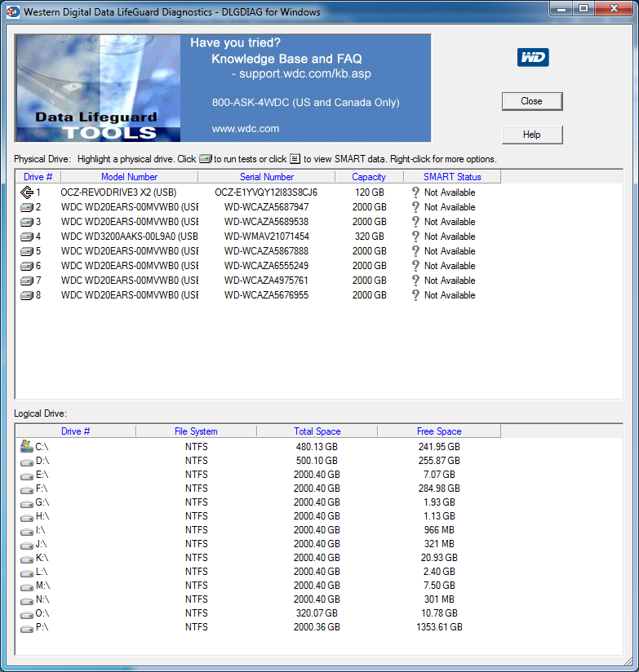The width and height of the screenshot is (639, 672).
Task: Sort by Total Space column header
Action: pos(317,431)
